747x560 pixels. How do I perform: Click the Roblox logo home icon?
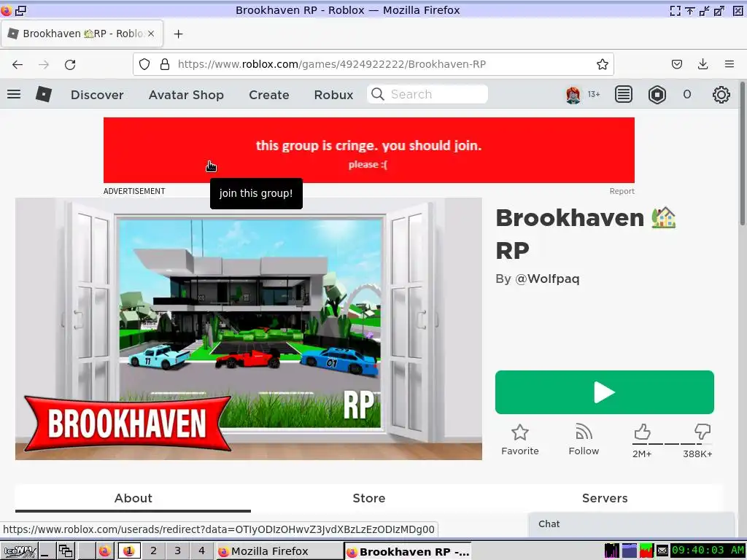pos(43,94)
